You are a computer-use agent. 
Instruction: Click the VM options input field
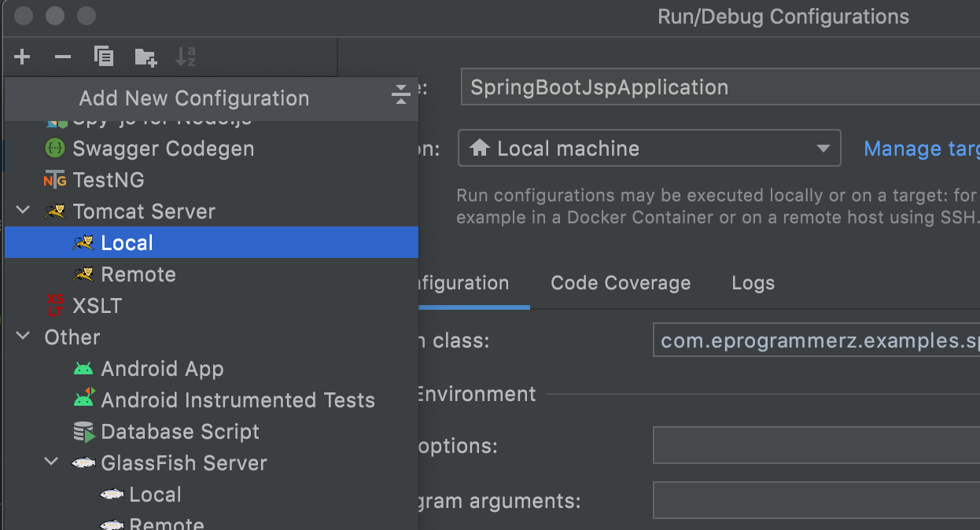(816, 446)
